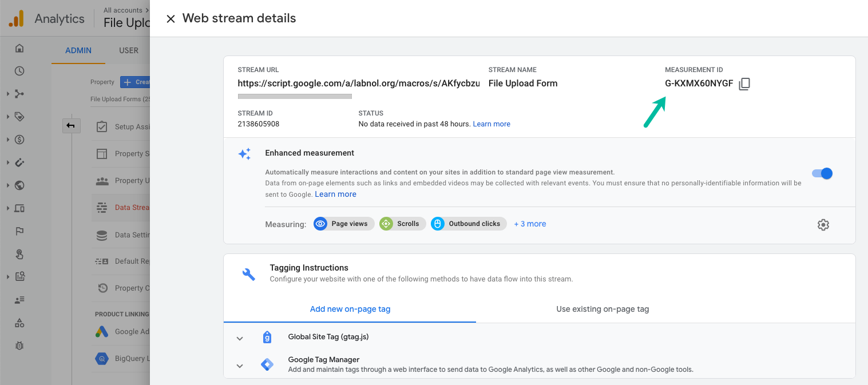
Task: Open Learn more under Enhanced measurement
Action: click(335, 195)
